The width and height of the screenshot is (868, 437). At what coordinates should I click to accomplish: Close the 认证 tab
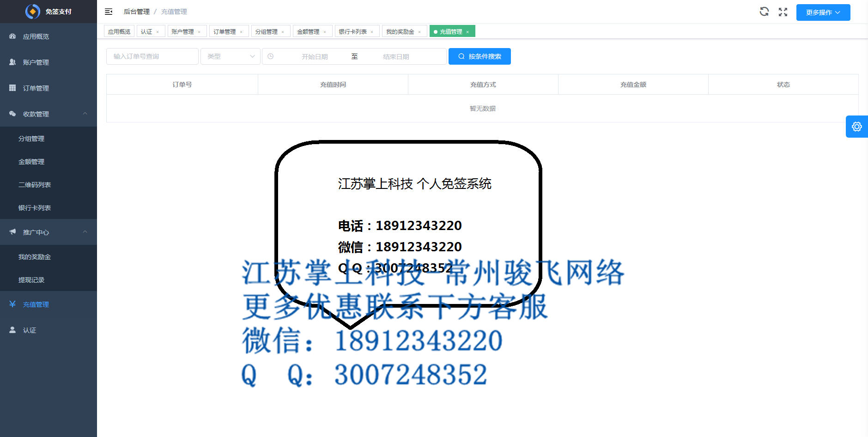pyautogui.click(x=158, y=32)
